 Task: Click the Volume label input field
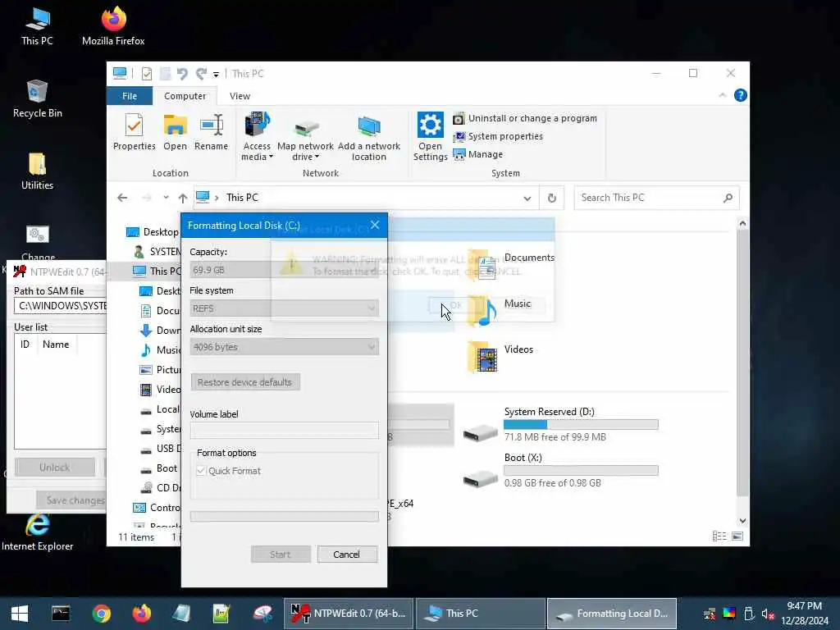284,430
